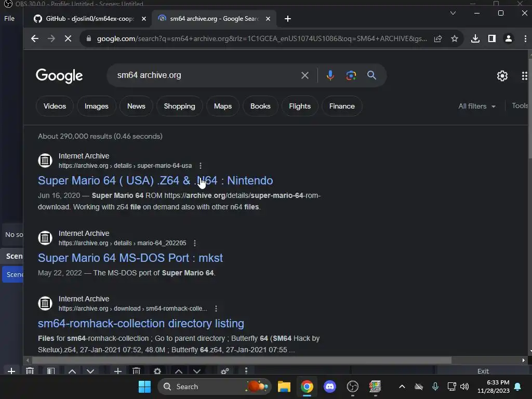This screenshot has width=532, height=399.
Task: Click the forward navigation arrow
Action: pos(51,38)
